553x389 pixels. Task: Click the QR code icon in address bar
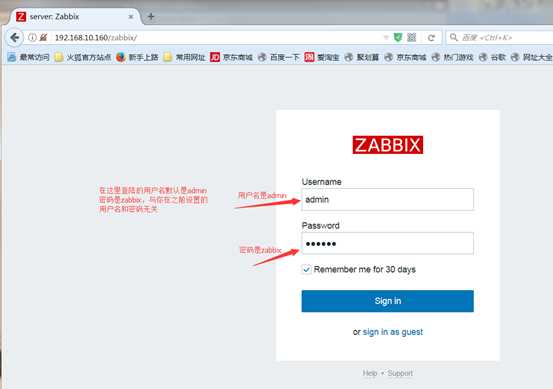tap(412, 37)
